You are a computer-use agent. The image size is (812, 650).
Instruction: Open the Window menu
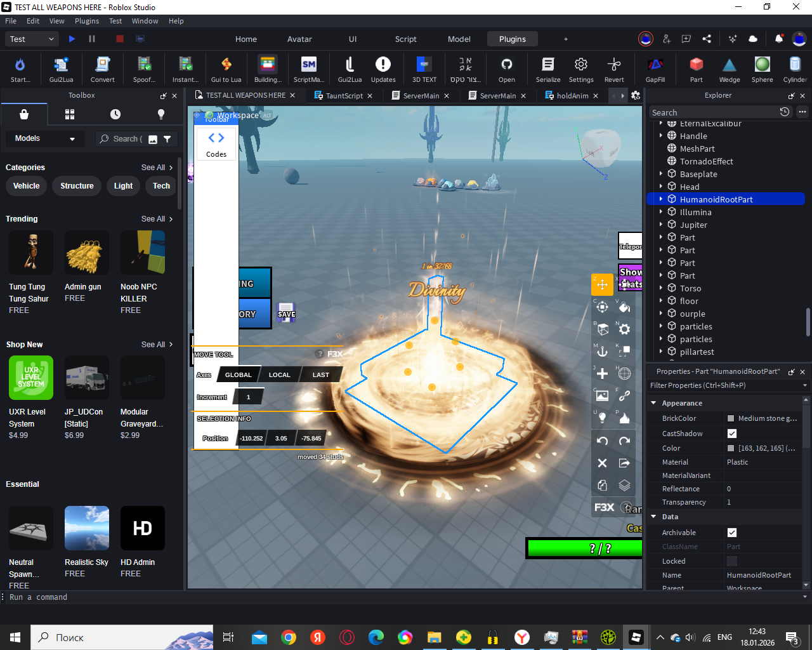(145, 21)
